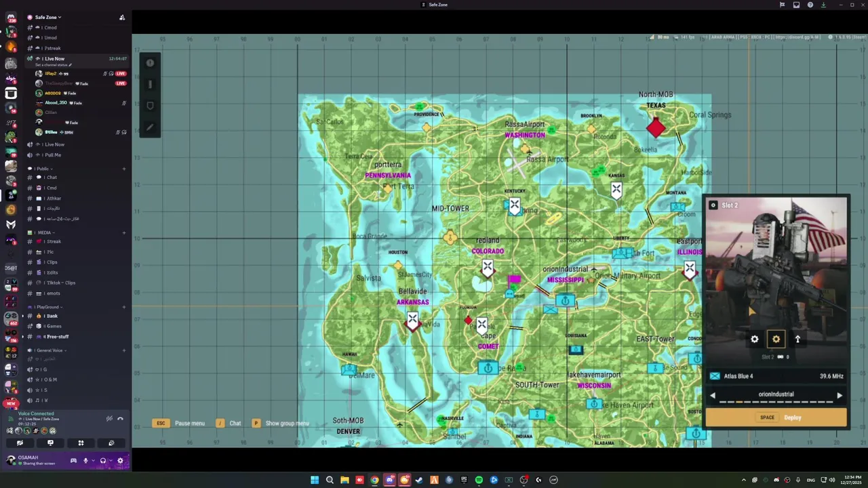Click the Atlas Blue 4 radio channel row
868x488 pixels.
tap(776, 376)
